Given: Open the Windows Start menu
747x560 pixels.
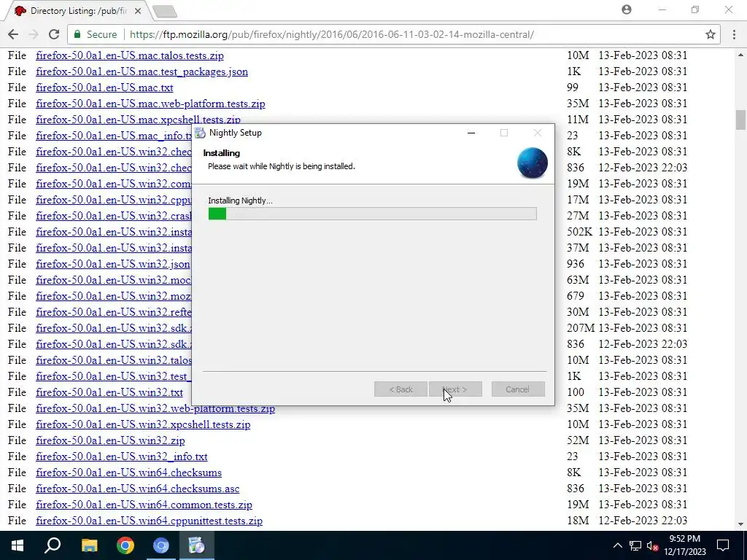Looking at the screenshot, I should (18, 545).
